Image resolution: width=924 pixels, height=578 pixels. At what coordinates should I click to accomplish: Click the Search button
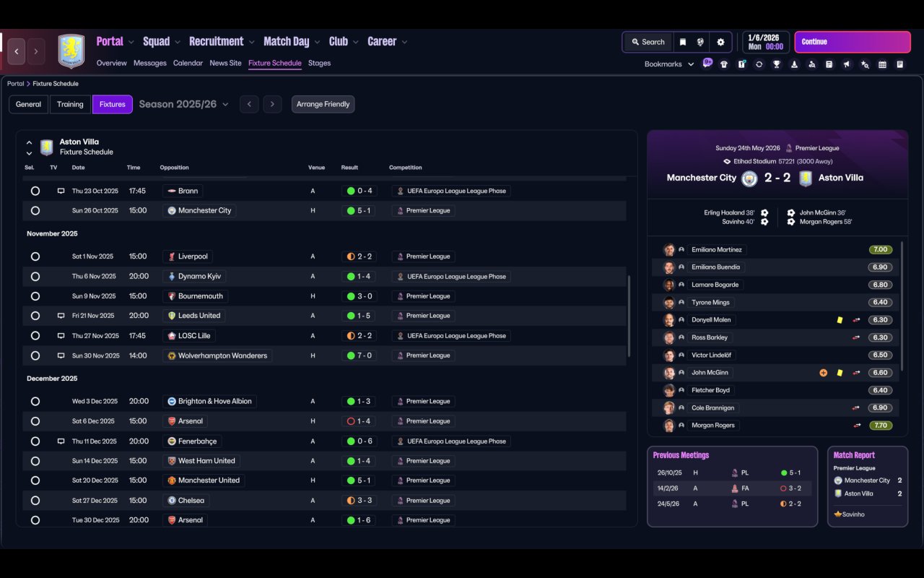coord(648,42)
